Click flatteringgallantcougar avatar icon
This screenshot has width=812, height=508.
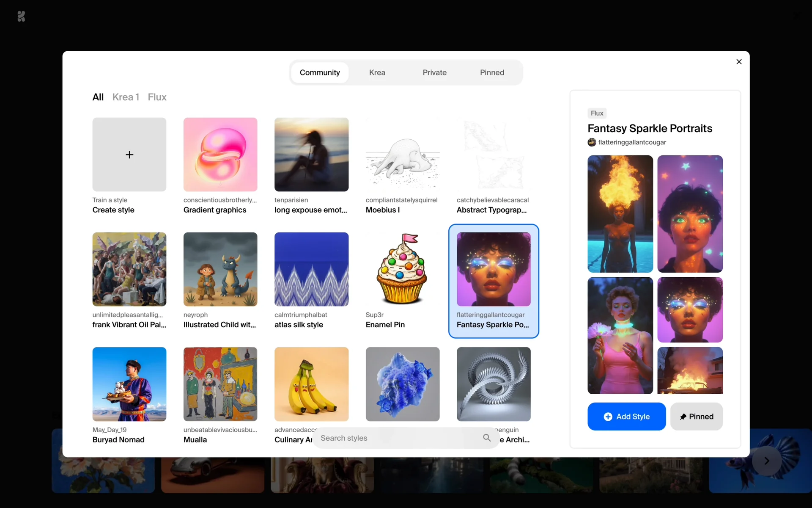592,142
